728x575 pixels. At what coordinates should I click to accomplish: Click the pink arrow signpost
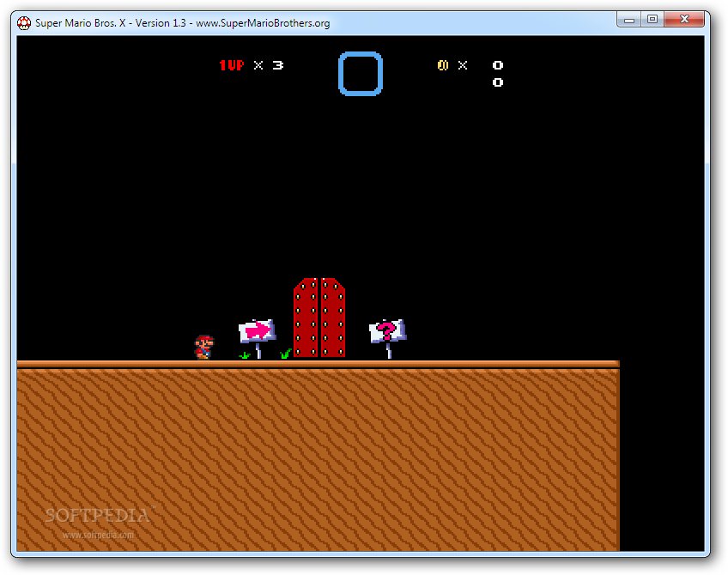click(x=257, y=338)
